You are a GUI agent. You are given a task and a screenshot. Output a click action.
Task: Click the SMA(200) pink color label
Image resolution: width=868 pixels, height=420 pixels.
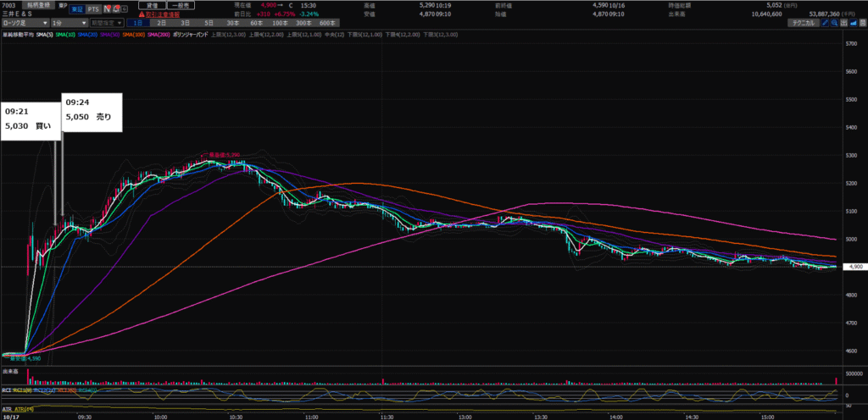click(x=159, y=34)
